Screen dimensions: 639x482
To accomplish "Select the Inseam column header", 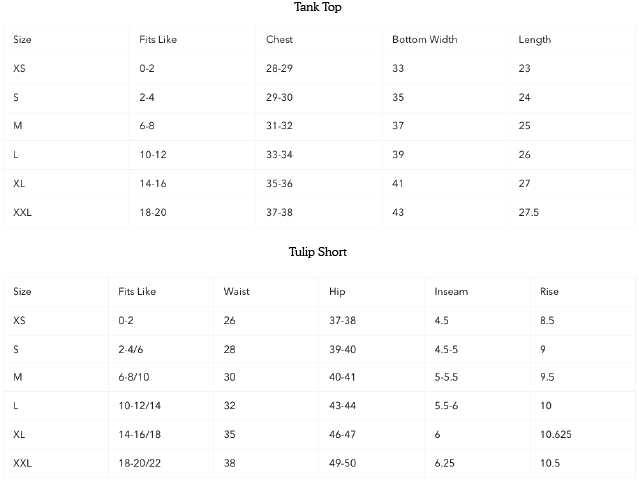I will (x=451, y=292).
